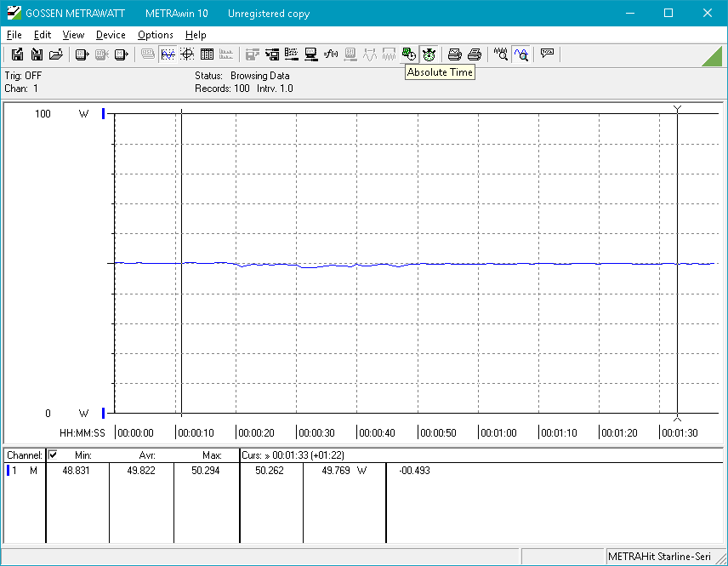Click the import data floppy icon

37,54
